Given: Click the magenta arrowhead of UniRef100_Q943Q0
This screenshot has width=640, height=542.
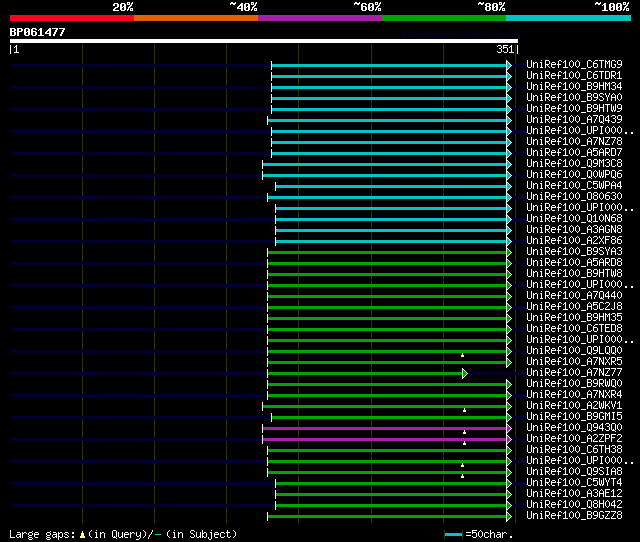Looking at the screenshot, I should (x=509, y=429).
